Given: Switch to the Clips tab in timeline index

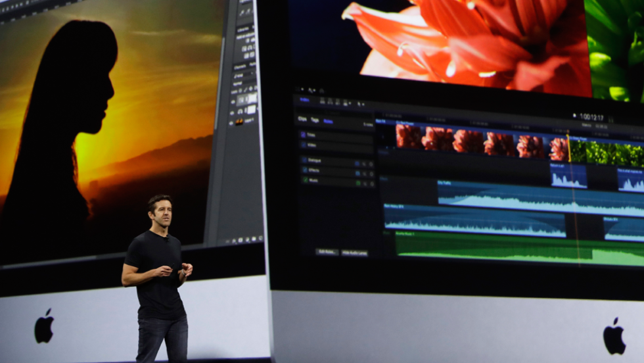Looking at the screenshot, I should click(302, 119).
